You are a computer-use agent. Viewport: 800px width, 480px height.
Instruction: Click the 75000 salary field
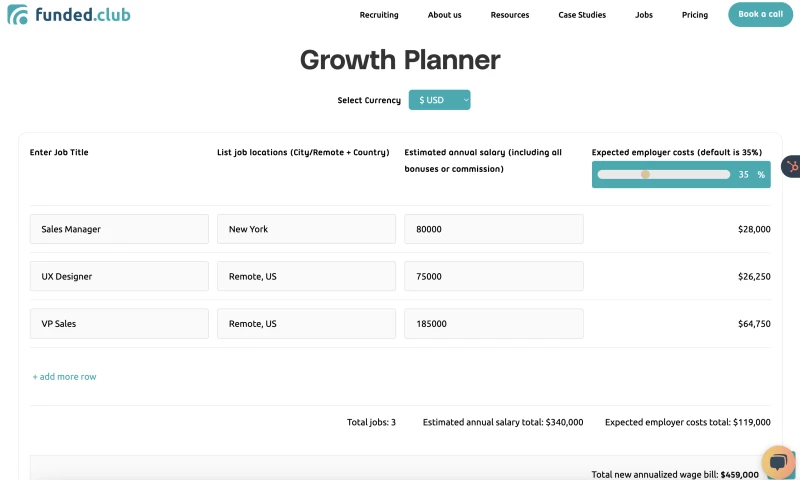[494, 276]
